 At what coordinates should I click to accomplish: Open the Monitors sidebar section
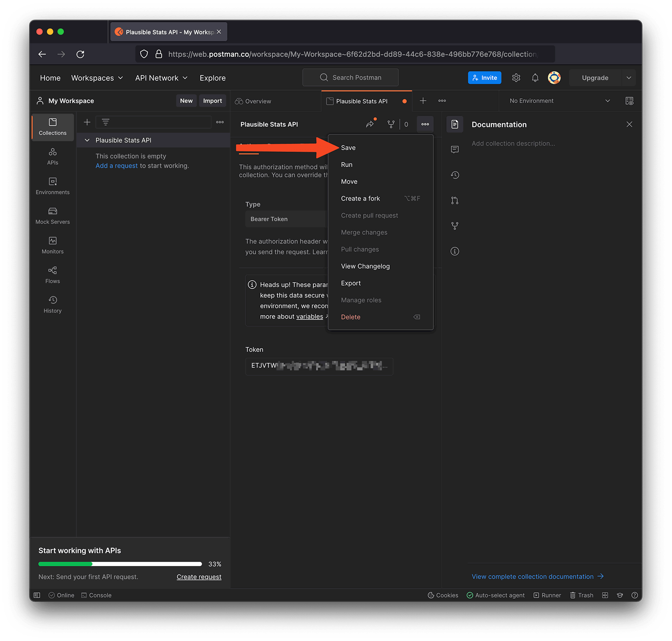[52, 245]
